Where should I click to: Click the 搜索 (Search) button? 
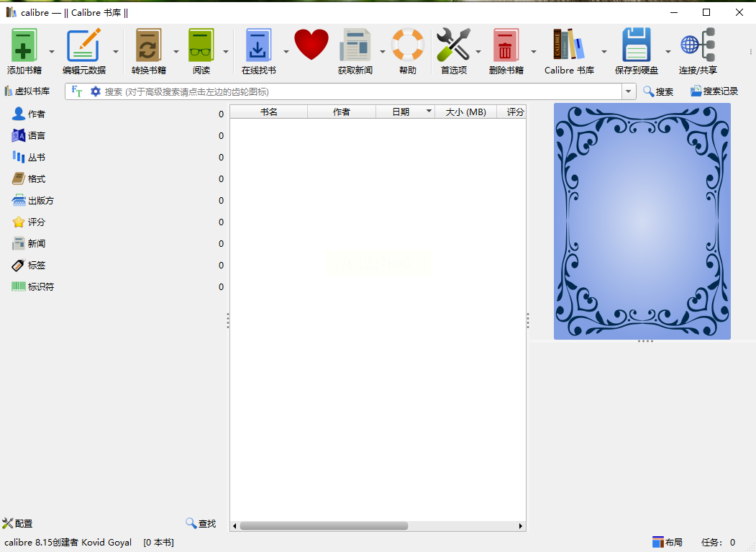(658, 91)
